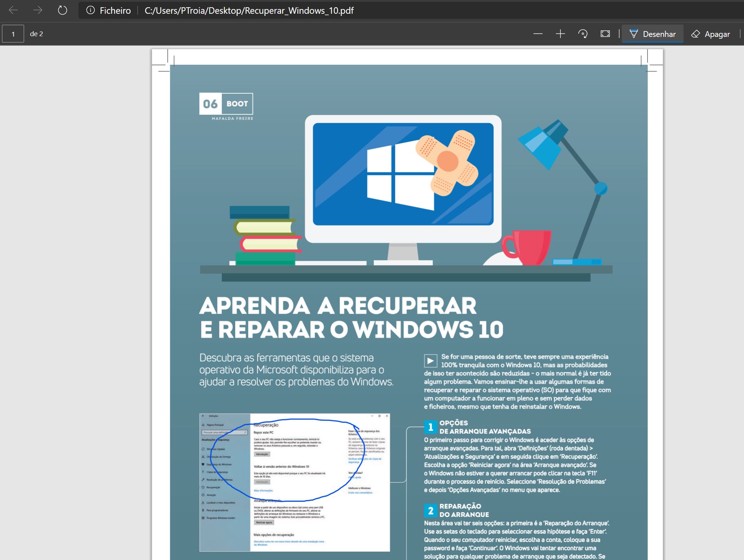Click the Ficheiro label in address bar
The image size is (744, 560).
coord(115,10)
